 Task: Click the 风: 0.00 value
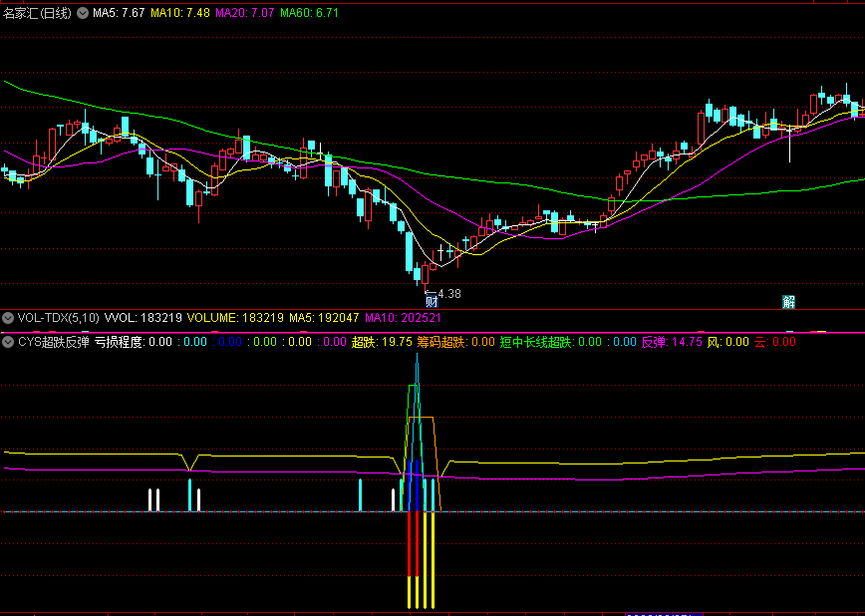728,342
